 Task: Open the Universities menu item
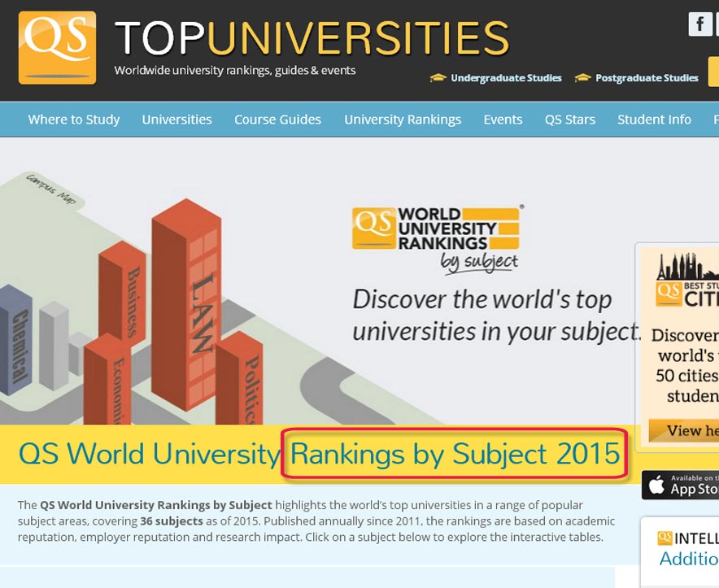point(177,120)
